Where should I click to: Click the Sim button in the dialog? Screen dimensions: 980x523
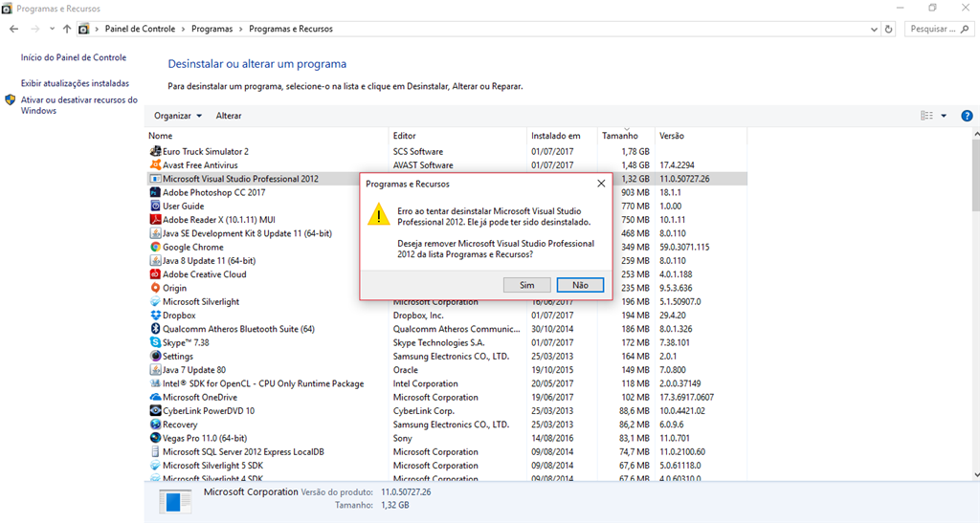[527, 285]
